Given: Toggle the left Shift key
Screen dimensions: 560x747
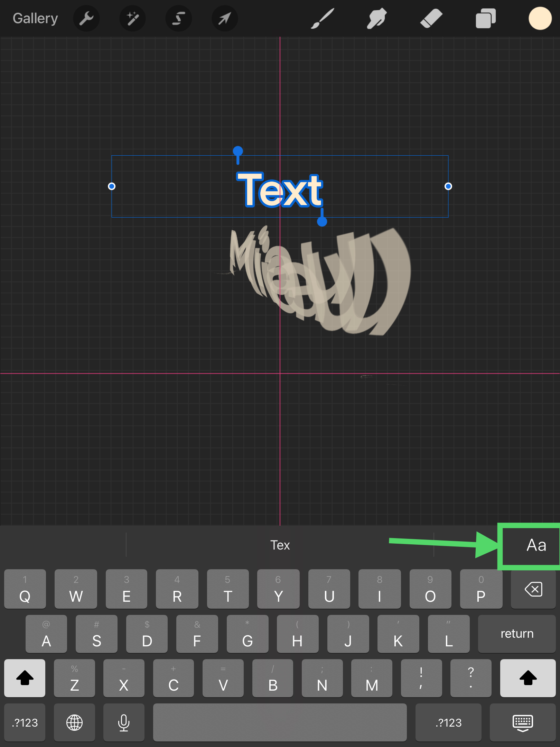Looking at the screenshot, I should 25,678.
